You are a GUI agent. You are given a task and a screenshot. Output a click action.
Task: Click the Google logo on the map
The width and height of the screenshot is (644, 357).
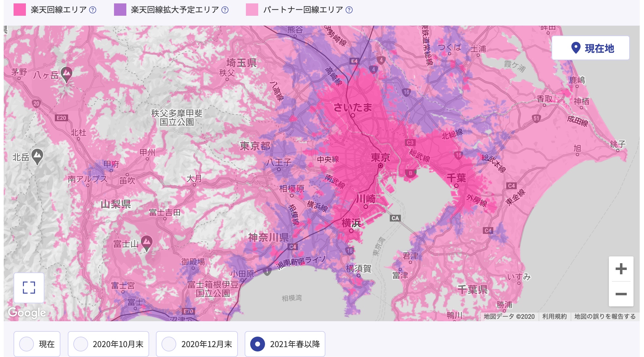[27, 313]
